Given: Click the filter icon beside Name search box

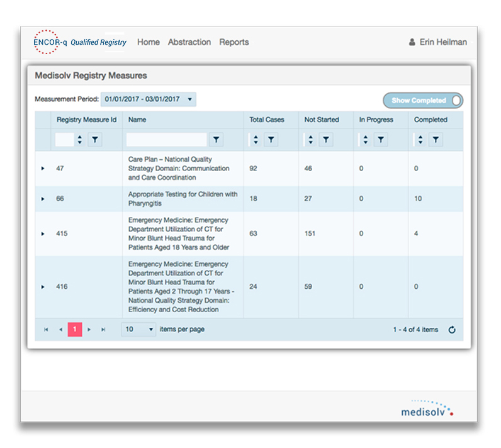Looking at the screenshot, I should pyautogui.click(x=215, y=140).
